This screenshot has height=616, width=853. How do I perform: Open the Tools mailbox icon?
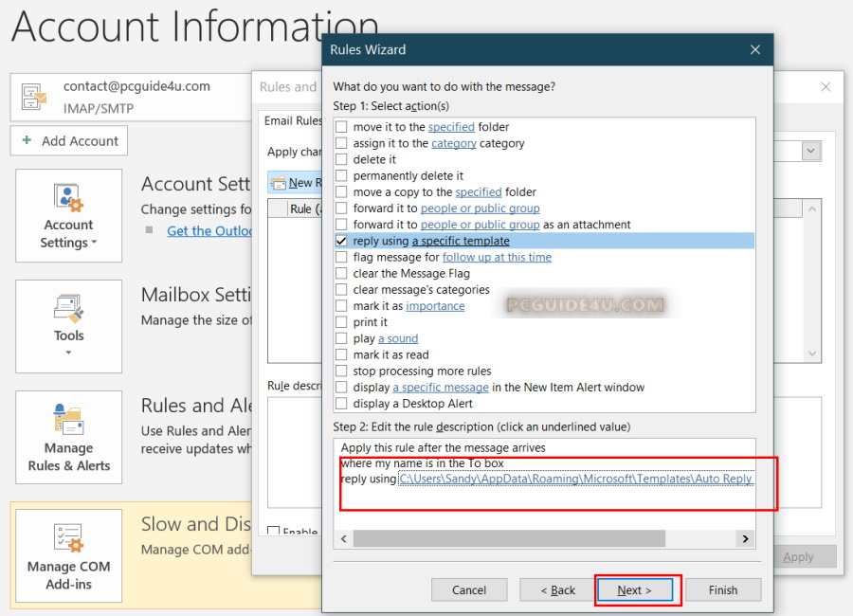68,309
